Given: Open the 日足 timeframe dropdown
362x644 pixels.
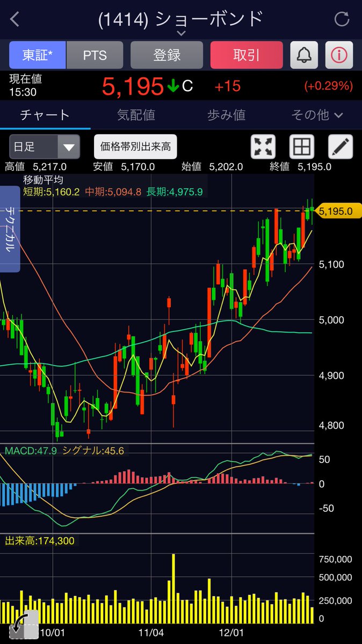Looking at the screenshot, I should 45,147.
